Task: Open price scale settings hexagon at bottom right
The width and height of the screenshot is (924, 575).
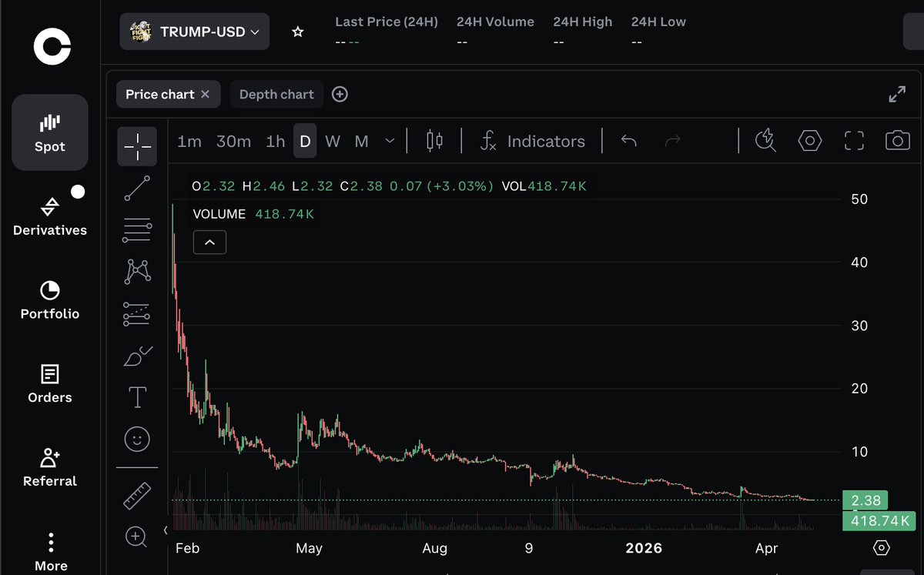Action: click(x=882, y=548)
